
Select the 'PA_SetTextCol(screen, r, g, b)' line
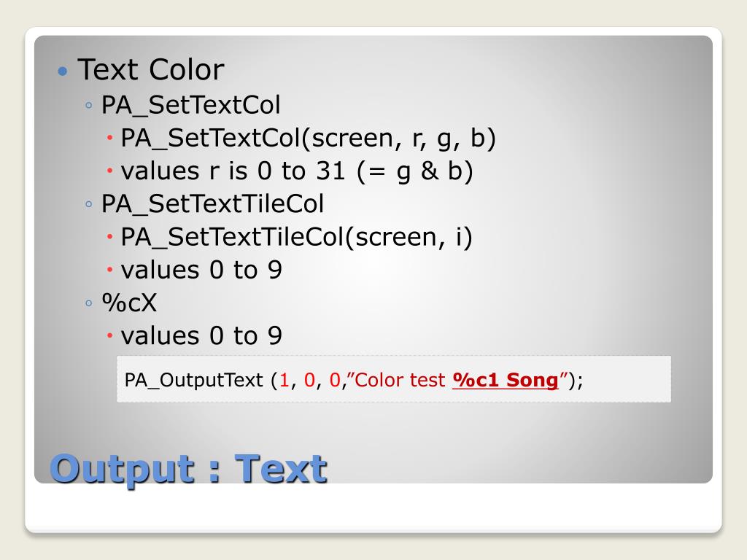(309, 138)
